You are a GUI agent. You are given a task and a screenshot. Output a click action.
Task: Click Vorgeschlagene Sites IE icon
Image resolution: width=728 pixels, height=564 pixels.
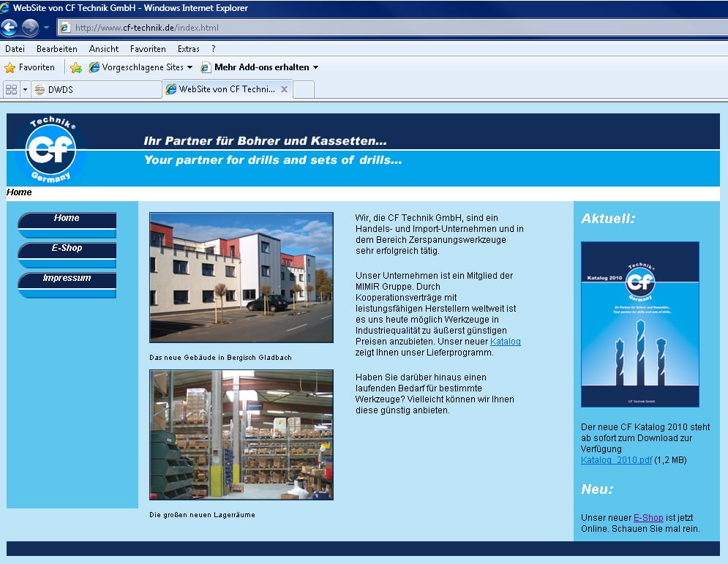(94, 67)
